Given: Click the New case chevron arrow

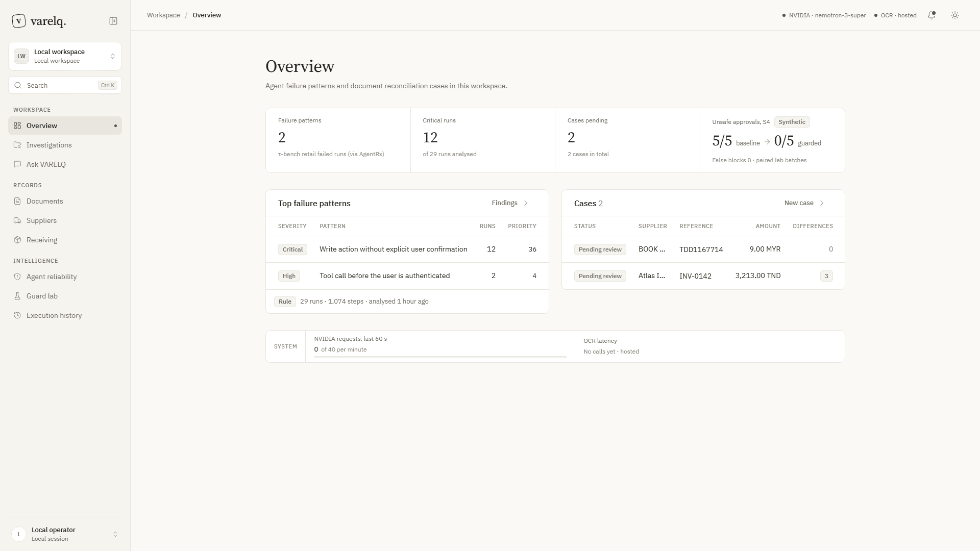Looking at the screenshot, I should click(x=822, y=203).
